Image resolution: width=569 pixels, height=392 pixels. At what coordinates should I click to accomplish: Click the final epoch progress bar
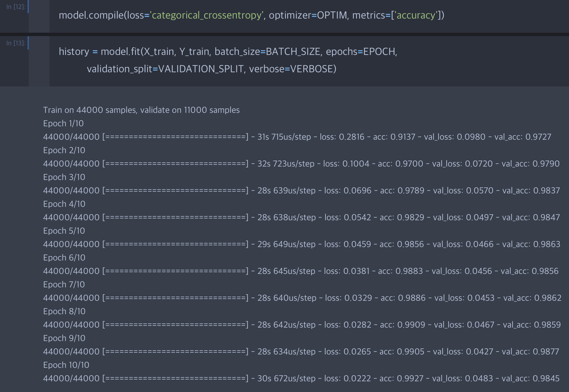(x=175, y=379)
